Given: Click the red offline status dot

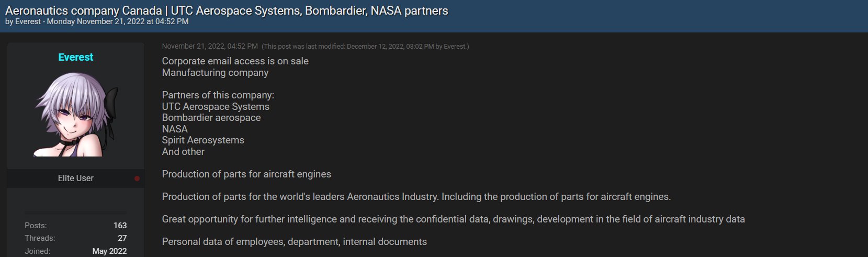Looking at the screenshot, I should [137, 178].
